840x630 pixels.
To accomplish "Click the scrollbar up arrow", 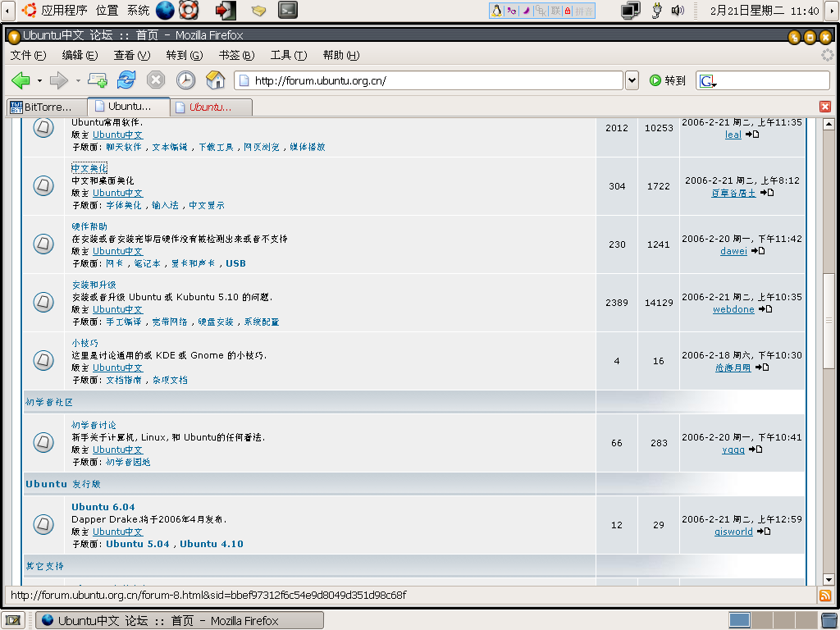I will click(829, 125).
